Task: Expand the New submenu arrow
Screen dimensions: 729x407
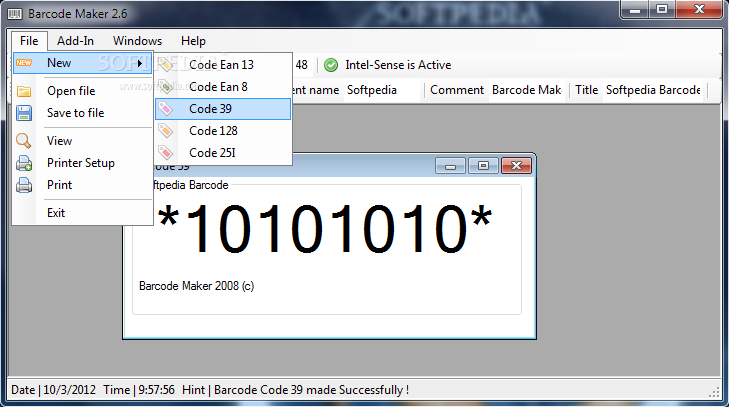Action: (140, 63)
